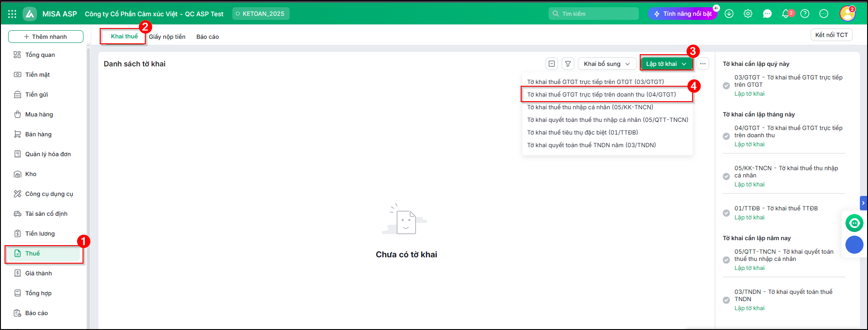This screenshot has width=868, height=330.
Task: Open Tổng quan in the sidebar
Action: click(44, 55)
